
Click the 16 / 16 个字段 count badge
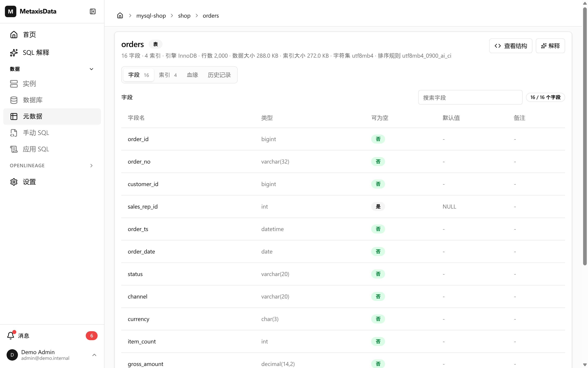[x=545, y=97]
